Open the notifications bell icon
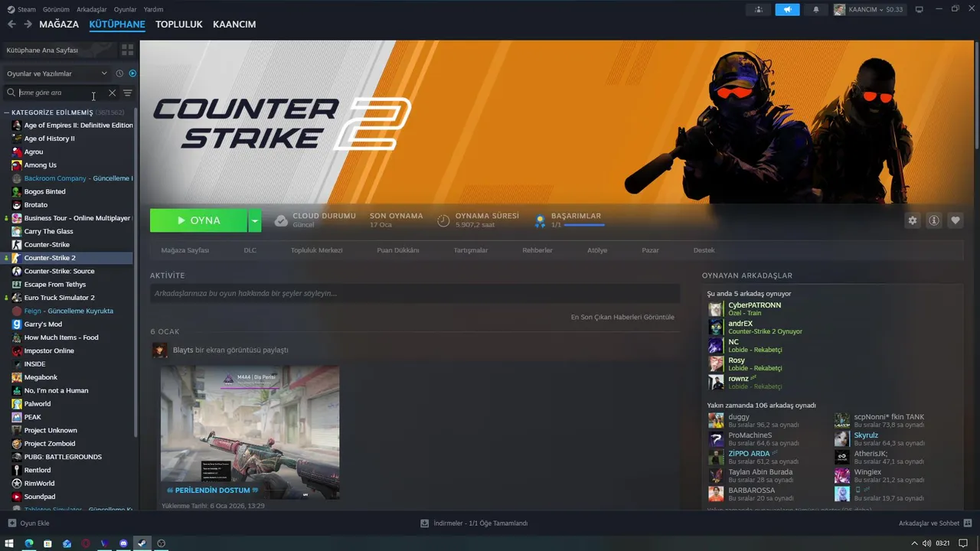This screenshot has height=551, width=980. (816, 10)
